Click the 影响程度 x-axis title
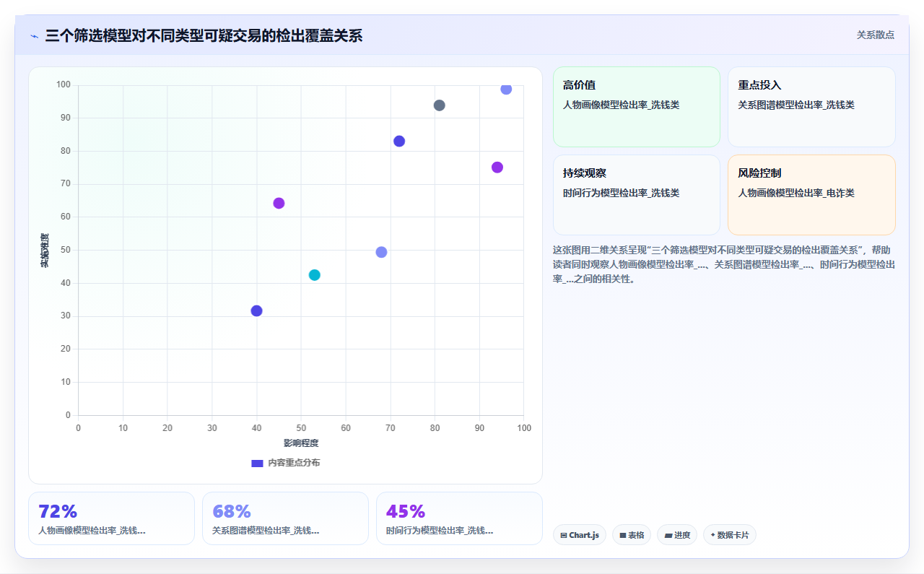 pyautogui.click(x=301, y=443)
